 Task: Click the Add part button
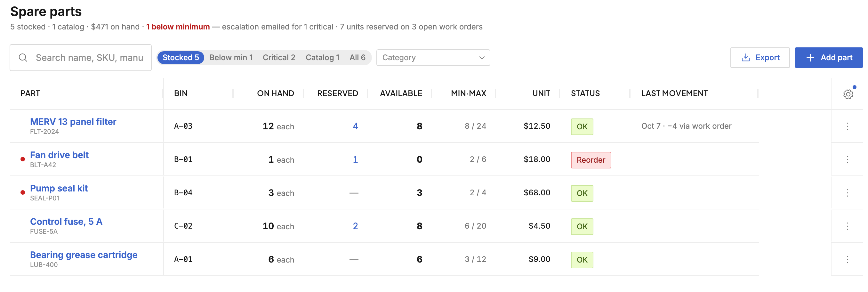(829, 58)
